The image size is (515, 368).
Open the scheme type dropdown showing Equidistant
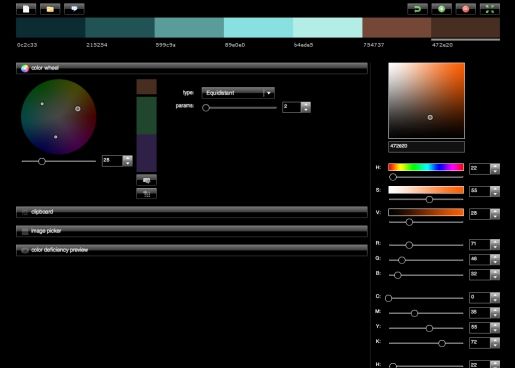click(x=238, y=93)
